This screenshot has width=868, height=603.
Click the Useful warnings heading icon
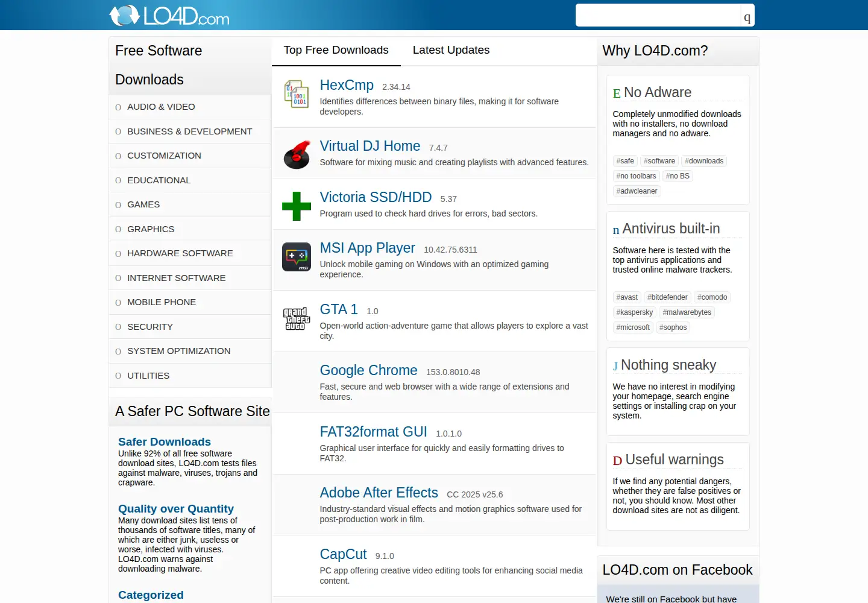coord(617,461)
